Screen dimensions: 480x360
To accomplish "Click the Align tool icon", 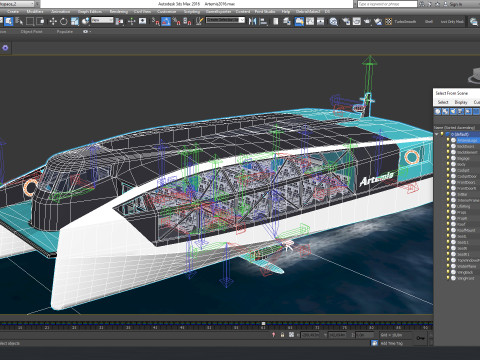I will (263, 21).
